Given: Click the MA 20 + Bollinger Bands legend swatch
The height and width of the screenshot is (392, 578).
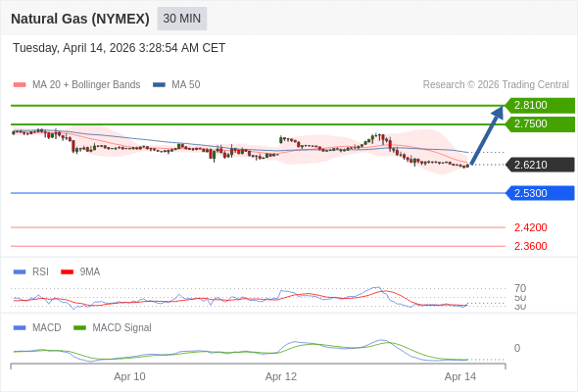Looking at the screenshot, I should 20,85.
